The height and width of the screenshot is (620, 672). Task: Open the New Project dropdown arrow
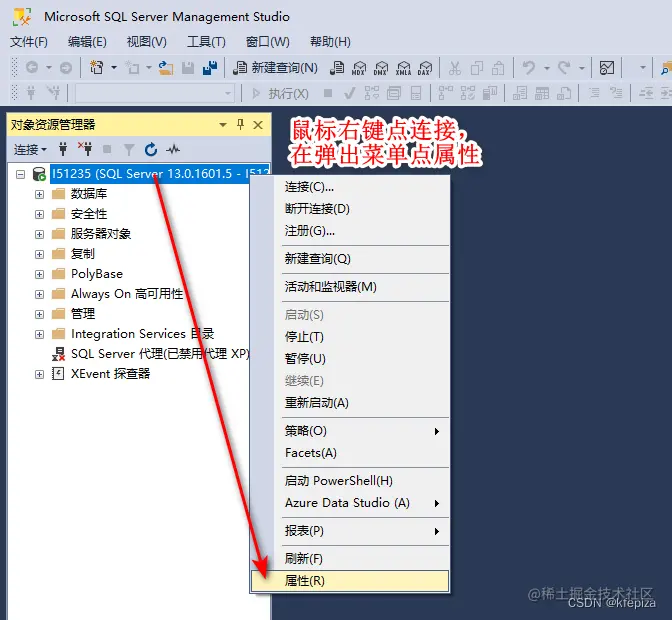(114, 68)
